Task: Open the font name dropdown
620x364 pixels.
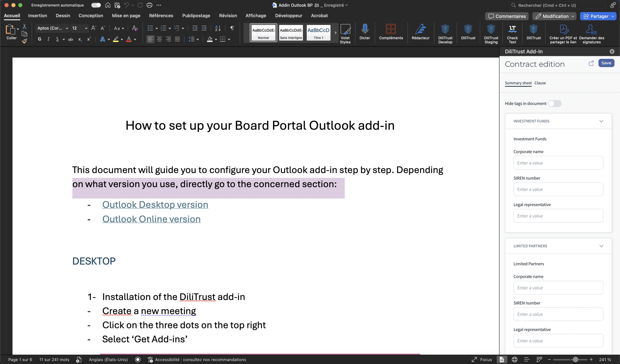Action: coord(67,28)
